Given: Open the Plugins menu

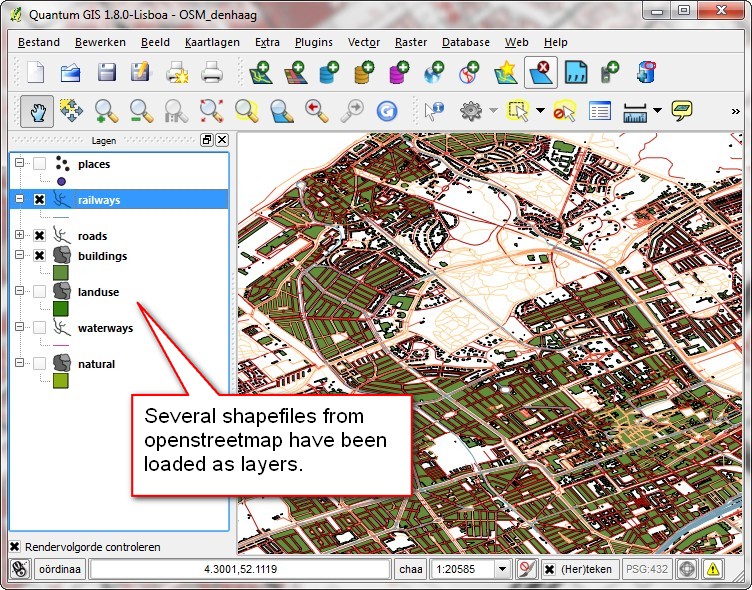Looking at the screenshot, I should pyautogui.click(x=314, y=42).
